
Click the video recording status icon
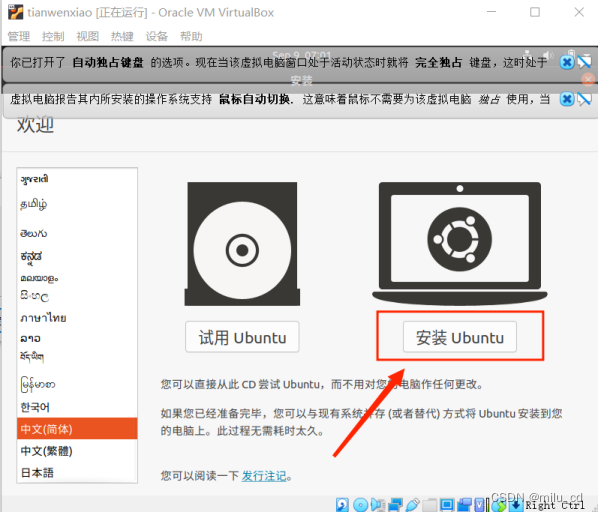[x=465, y=505]
